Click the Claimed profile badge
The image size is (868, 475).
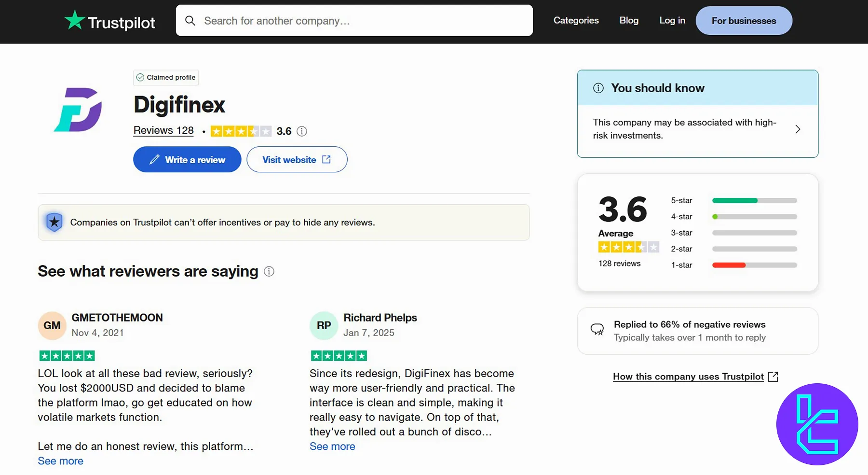coord(166,77)
